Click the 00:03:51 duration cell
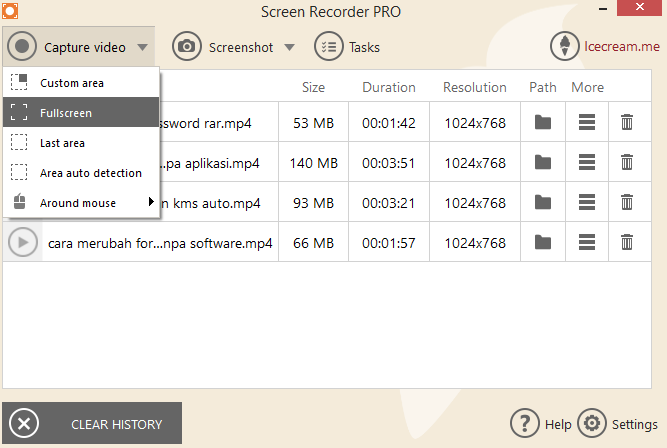 point(388,163)
